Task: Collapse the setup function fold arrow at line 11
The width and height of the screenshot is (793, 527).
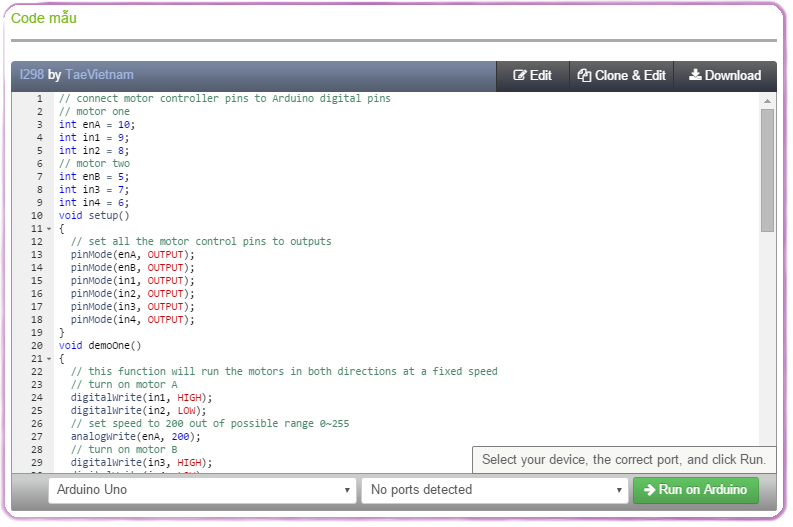Action: [x=48, y=229]
